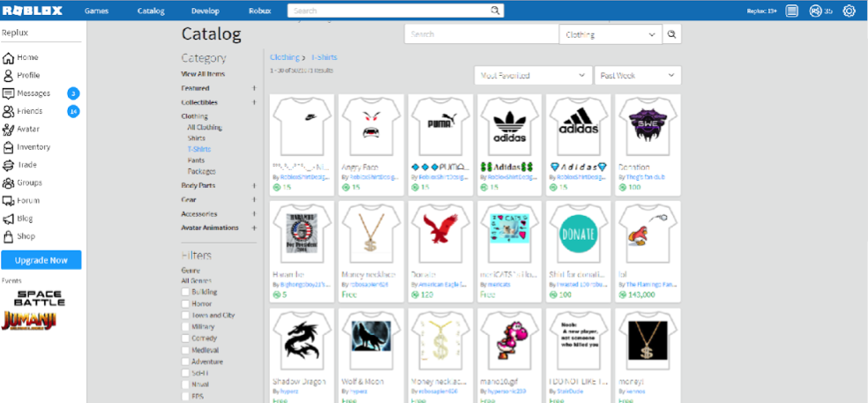Enable the Horror genre checkbox
The height and width of the screenshot is (403, 868).
coord(185,303)
